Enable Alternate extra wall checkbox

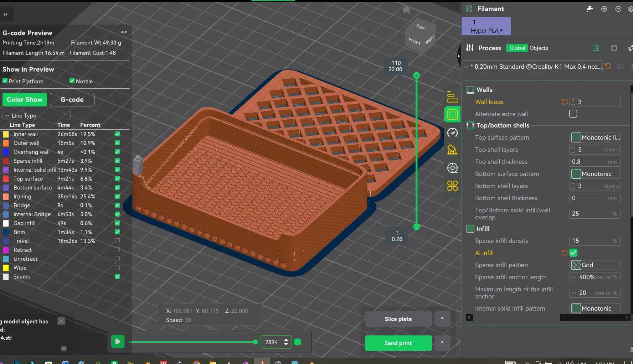click(x=573, y=114)
